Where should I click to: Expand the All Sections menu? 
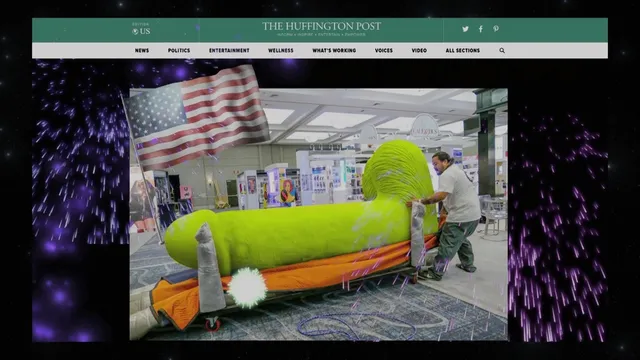point(462,51)
